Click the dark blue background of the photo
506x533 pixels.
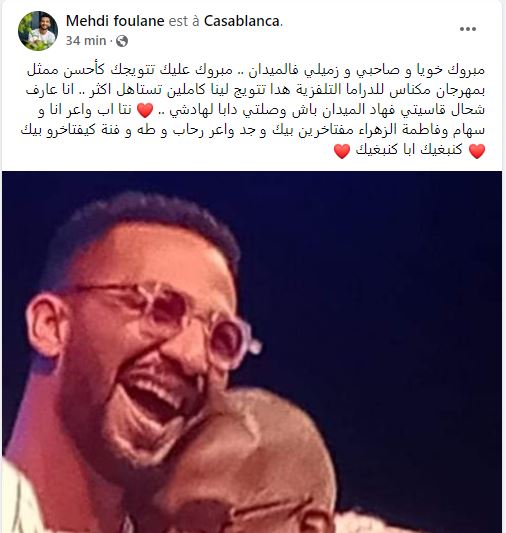point(391,272)
